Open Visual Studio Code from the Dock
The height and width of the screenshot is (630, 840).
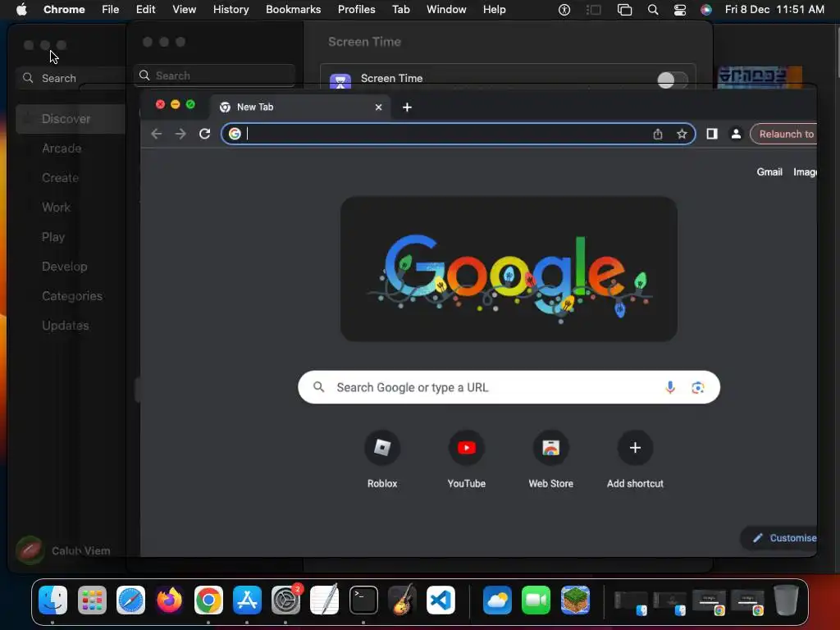coord(441,600)
